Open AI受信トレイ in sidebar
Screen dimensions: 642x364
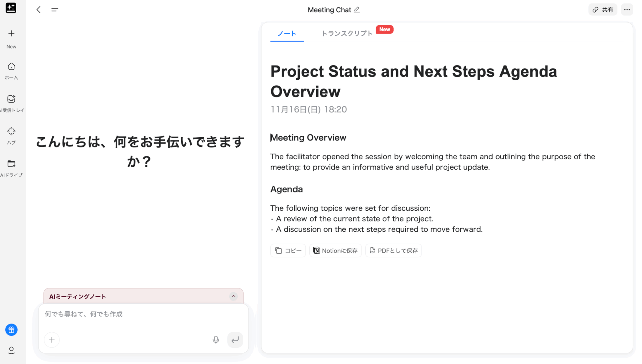click(11, 99)
